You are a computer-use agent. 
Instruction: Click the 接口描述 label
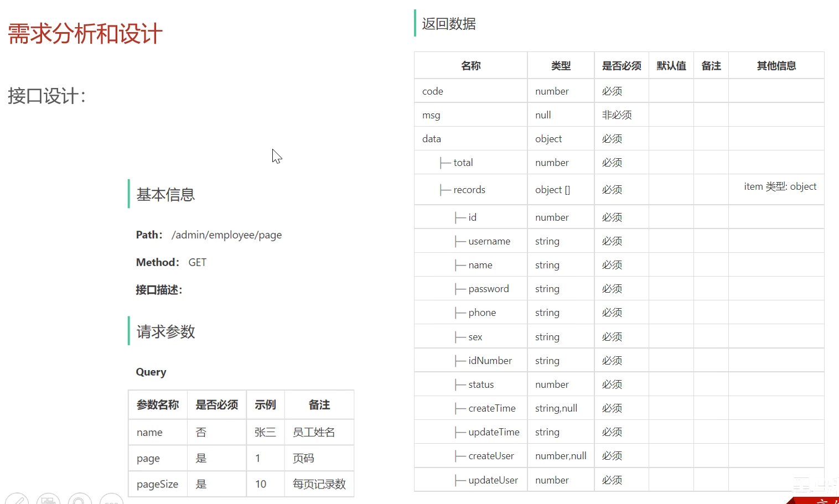pos(159,290)
